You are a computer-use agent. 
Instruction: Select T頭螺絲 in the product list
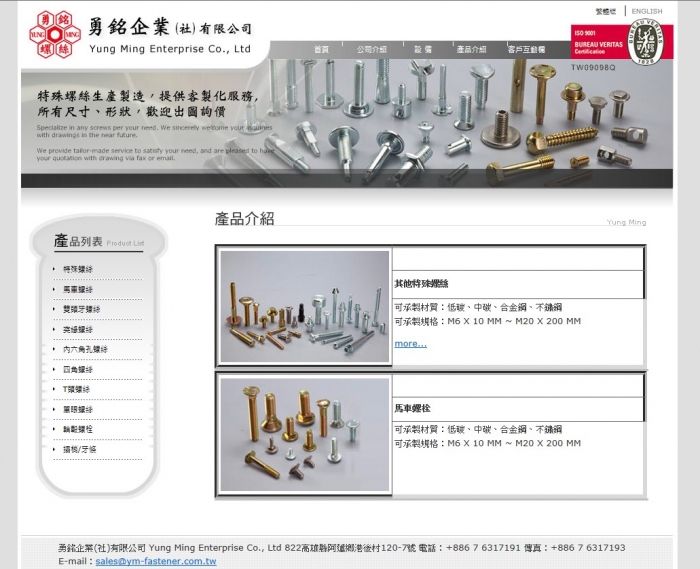coord(76,389)
